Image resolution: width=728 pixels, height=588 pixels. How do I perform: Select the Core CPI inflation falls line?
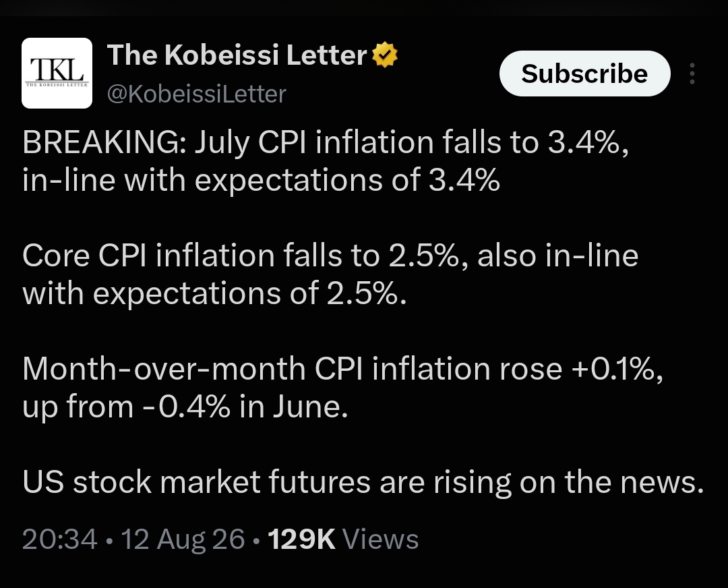pyautogui.click(x=330, y=256)
